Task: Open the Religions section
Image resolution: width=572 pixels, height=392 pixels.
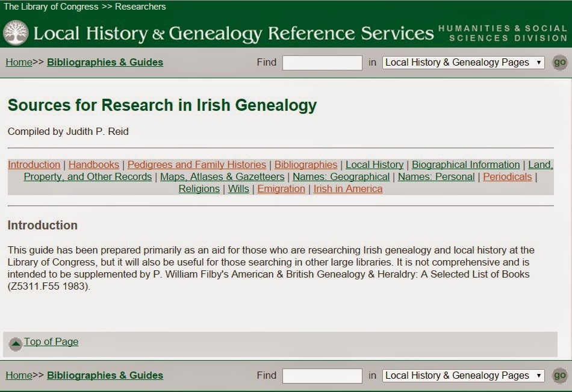Action: [199, 188]
